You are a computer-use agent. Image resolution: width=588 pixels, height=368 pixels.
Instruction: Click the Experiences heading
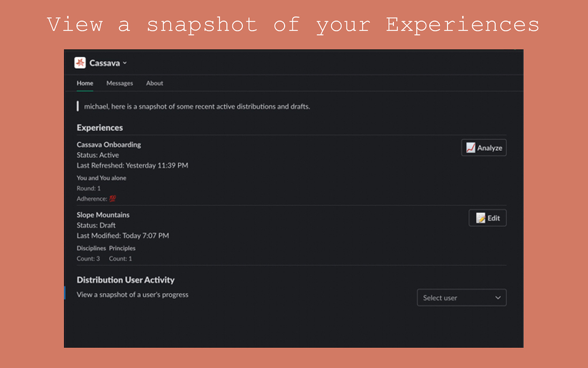[x=100, y=128]
